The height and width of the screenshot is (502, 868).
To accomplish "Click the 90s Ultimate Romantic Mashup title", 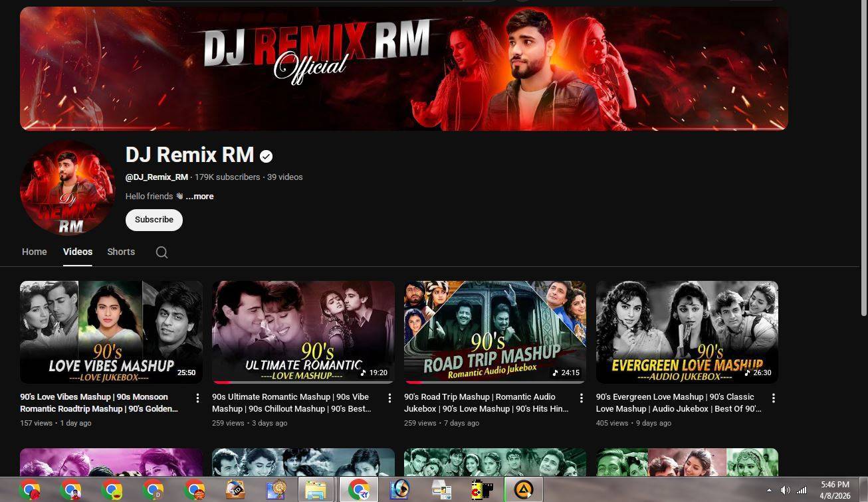I will click(x=290, y=402).
